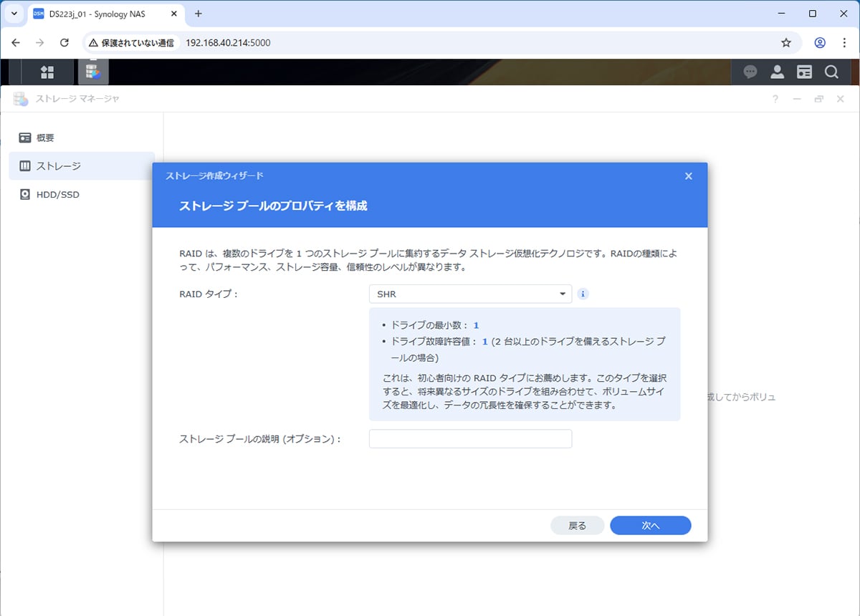Open the user account options icon
The width and height of the screenshot is (860, 616).
777,72
